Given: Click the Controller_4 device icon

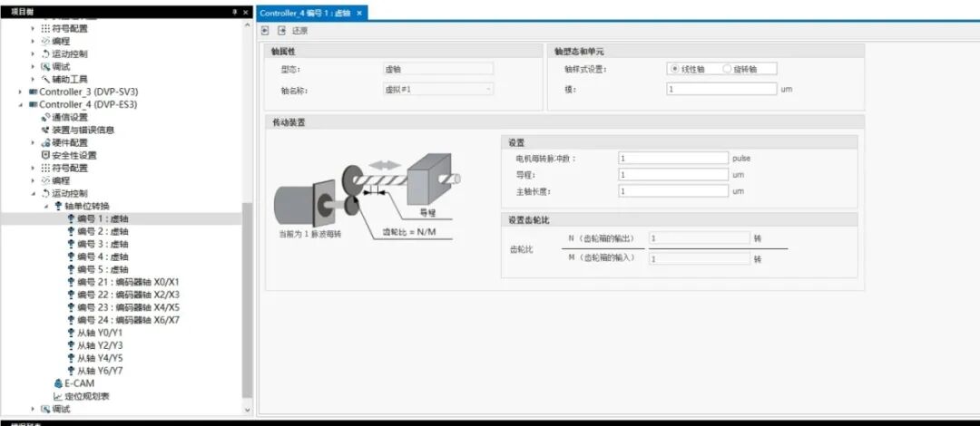Looking at the screenshot, I should click(x=34, y=104).
